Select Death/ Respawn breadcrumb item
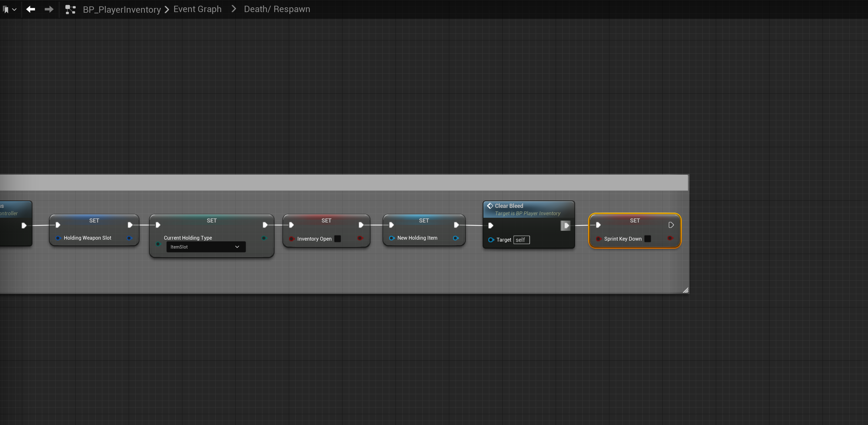The height and width of the screenshot is (425, 868). 277,9
